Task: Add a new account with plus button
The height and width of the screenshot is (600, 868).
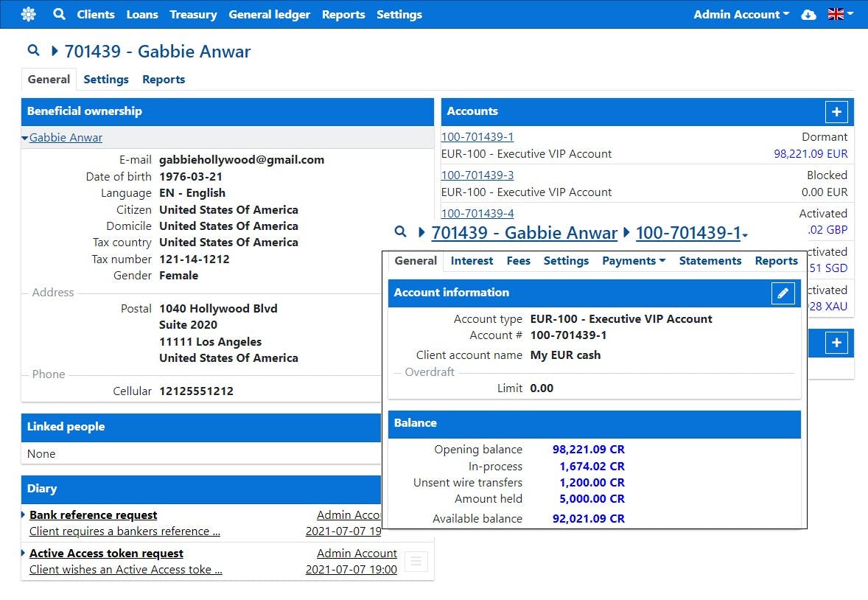Action: tap(836, 111)
